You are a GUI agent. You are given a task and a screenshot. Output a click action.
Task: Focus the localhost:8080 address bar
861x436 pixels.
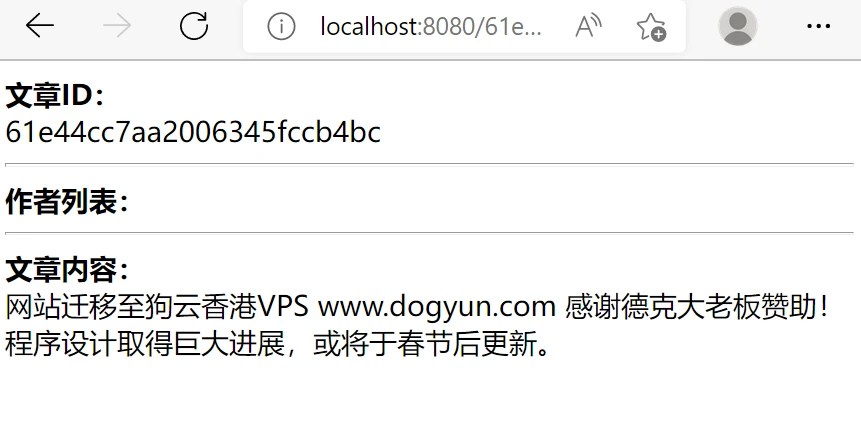(x=431, y=26)
